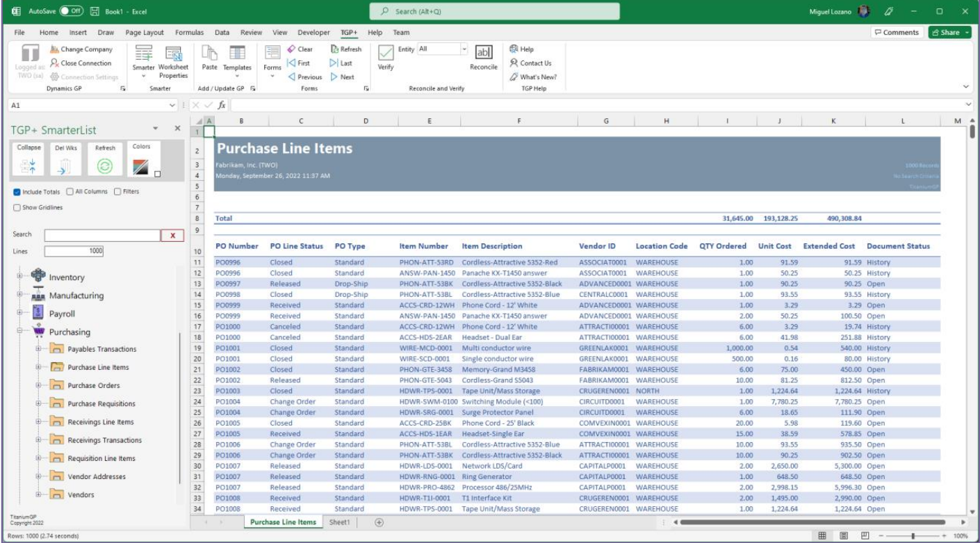Viewport: 980px width, 543px height.
Task: Close the TGP+ SmarterList pane
Action: (177, 129)
